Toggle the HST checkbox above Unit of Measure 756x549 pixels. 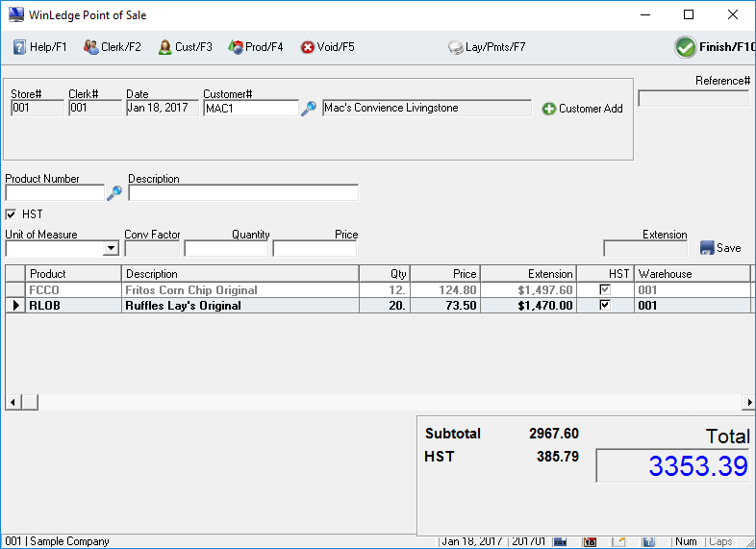point(12,214)
